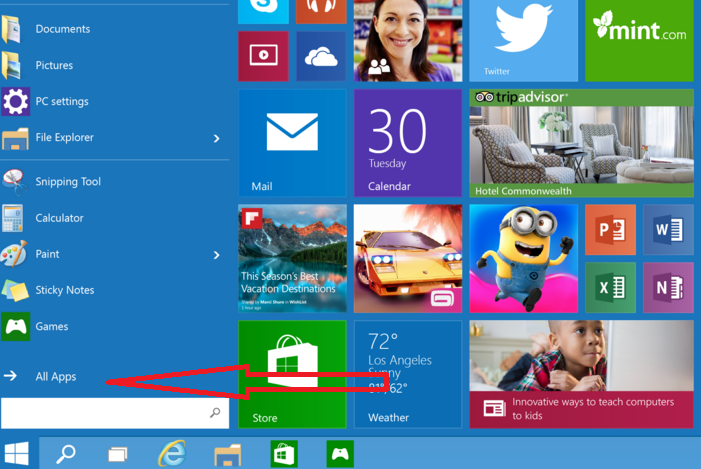Launch the Snipping Tool
This screenshot has width=701, height=469.
pyautogui.click(x=114, y=182)
